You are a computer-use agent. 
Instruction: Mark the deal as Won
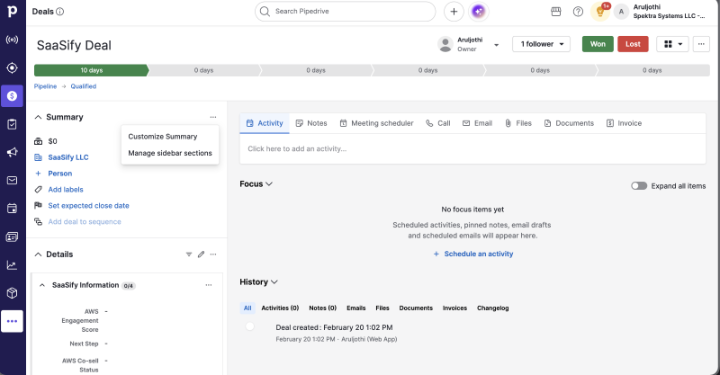click(x=597, y=44)
